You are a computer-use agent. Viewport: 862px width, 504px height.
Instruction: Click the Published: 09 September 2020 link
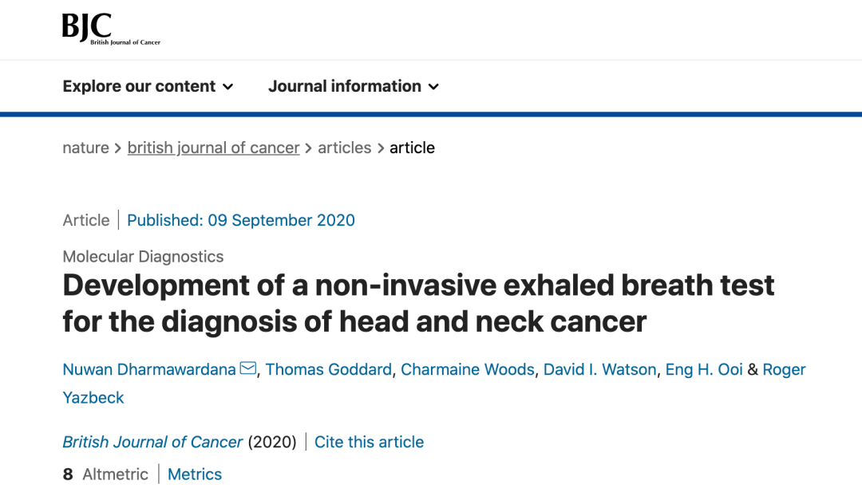[241, 220]
